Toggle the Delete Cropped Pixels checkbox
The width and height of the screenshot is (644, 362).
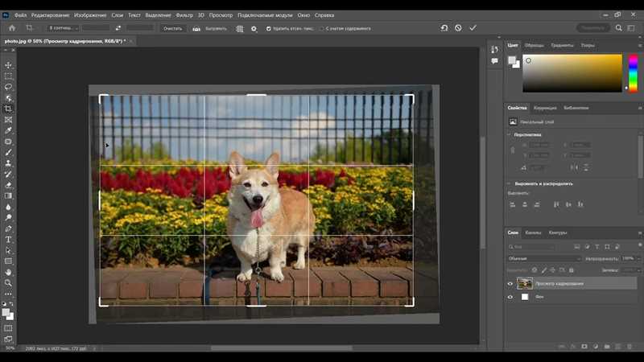click(269, 29)
